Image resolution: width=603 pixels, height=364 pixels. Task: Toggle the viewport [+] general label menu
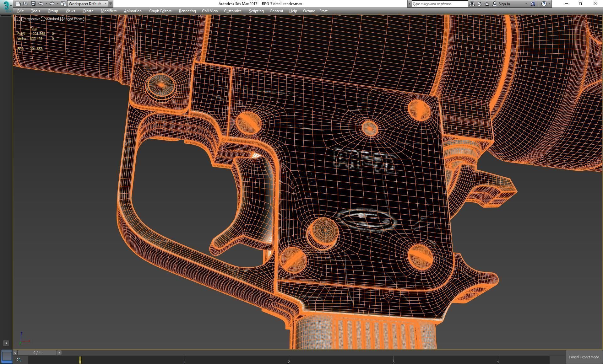17,19
